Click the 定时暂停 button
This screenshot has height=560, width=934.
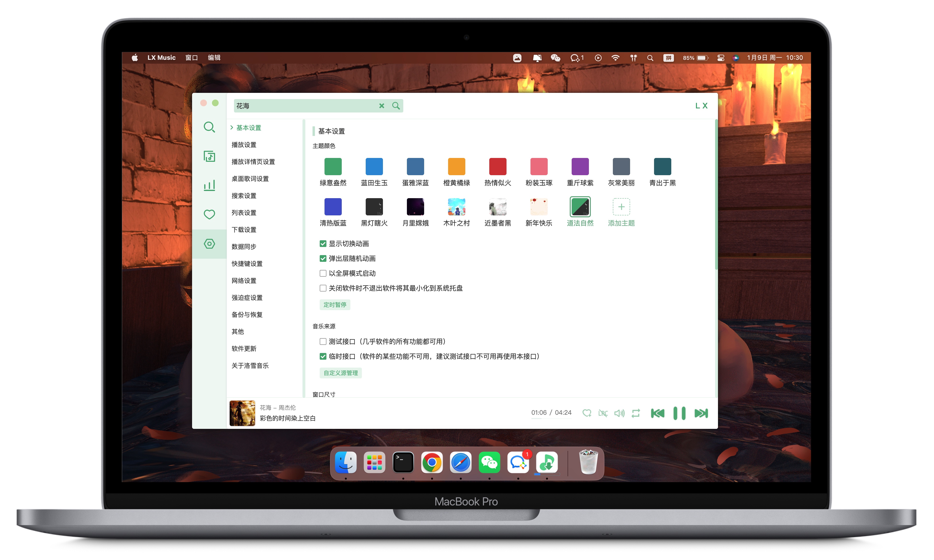335,304
